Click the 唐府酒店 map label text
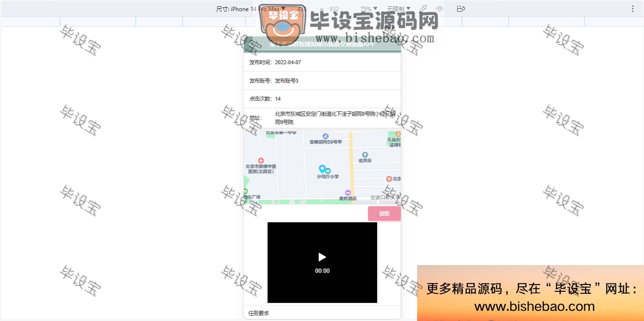 (348, 198)
